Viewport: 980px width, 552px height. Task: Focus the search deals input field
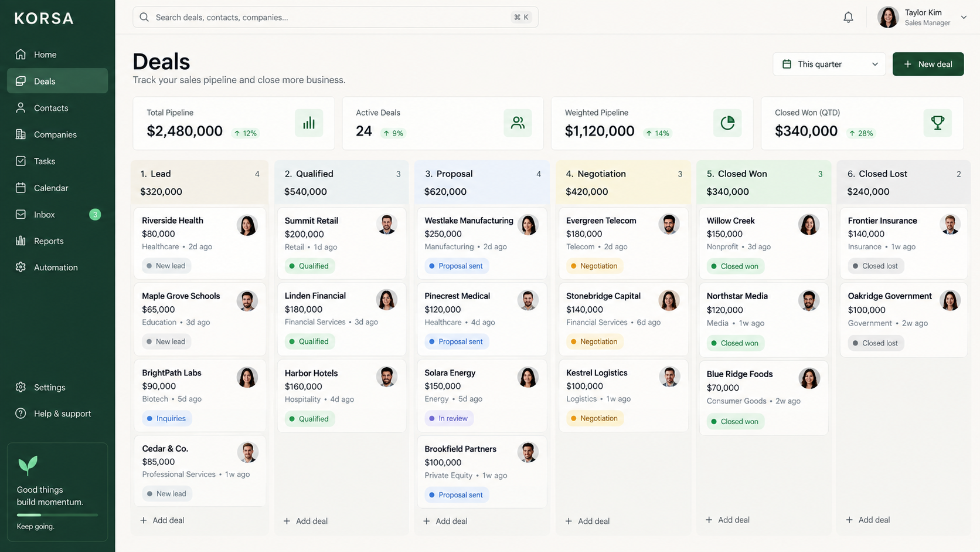click(x=335, y=17)
